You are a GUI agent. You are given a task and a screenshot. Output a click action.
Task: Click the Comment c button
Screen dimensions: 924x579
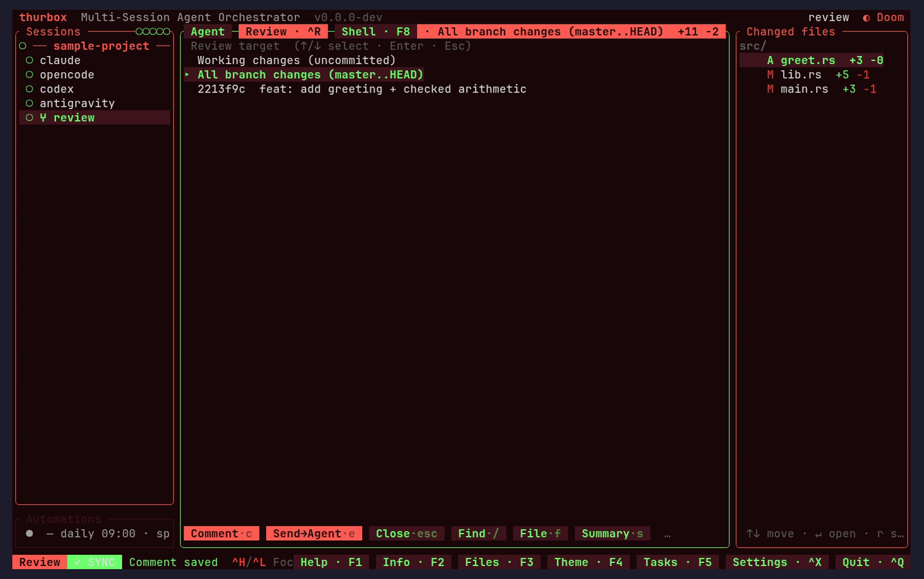click(221, 533)
